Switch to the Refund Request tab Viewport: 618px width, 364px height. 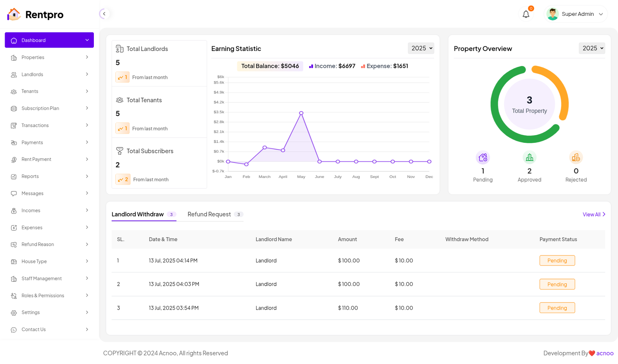click(x=209, y=214)
